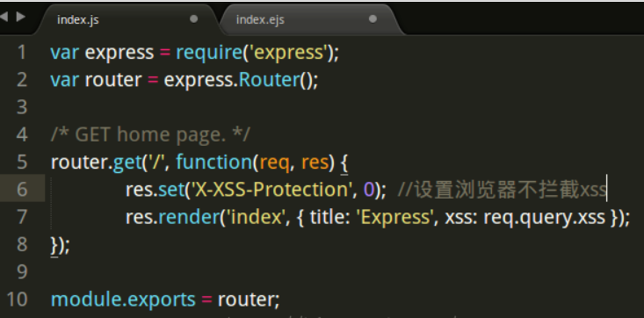This screenshot has width=644, height=318.
Task: Click the tab scroll left arrow
Action: pos(4,17)
